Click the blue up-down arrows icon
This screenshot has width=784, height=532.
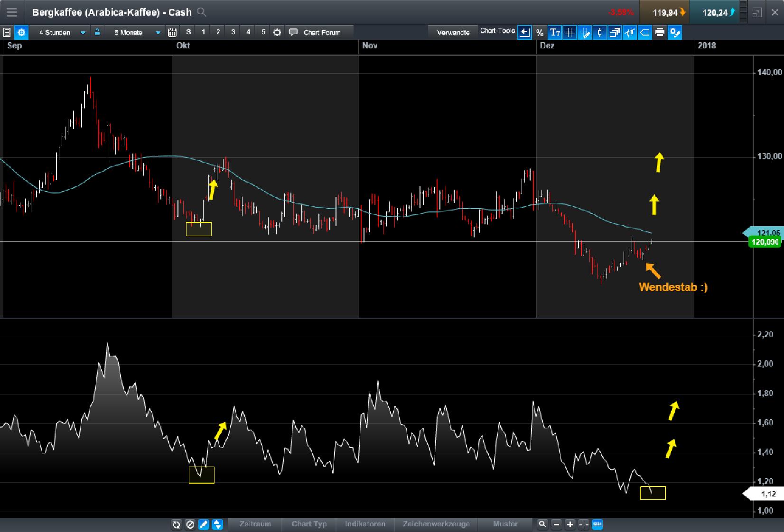click(x=217, y=524)
